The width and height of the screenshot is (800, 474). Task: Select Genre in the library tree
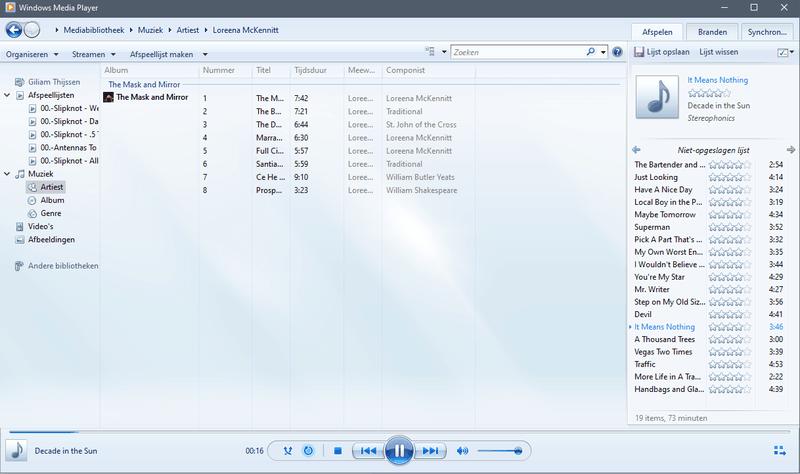click(51, 213)
